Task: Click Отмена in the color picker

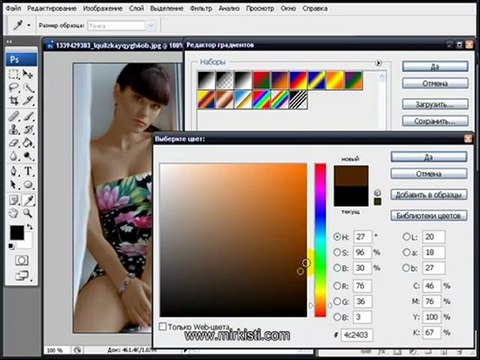Action: tap(429, 174)
